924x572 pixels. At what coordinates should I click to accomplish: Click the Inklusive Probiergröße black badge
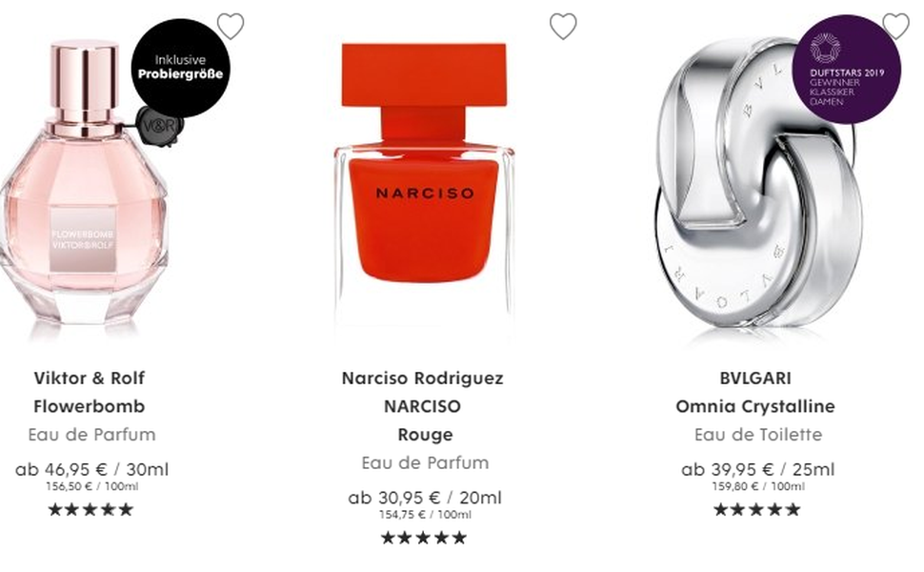[x=180, y=68]
